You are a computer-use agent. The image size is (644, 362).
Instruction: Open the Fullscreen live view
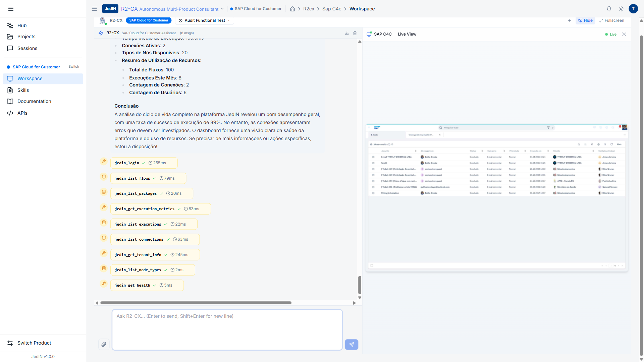tap(611, 20)
